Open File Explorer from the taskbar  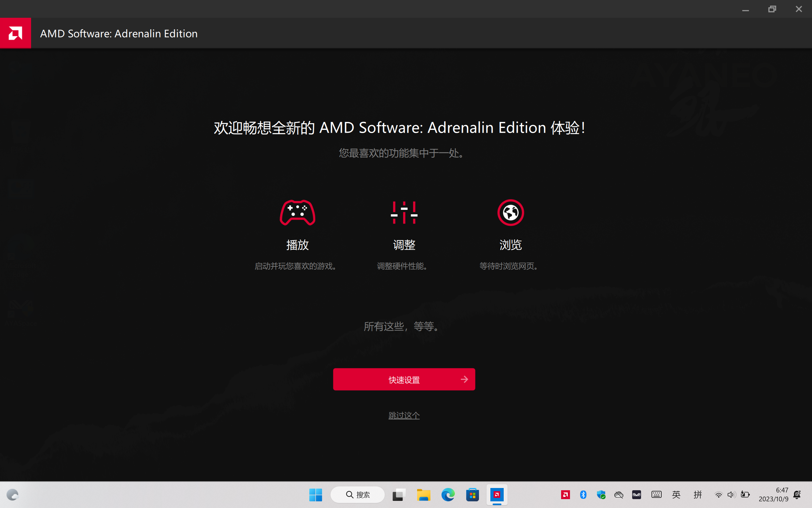pyautogui.click(x=423, y=495)
